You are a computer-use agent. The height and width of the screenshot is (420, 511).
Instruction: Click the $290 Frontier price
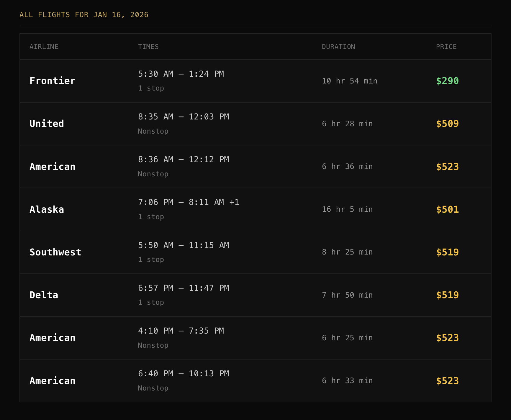447,81
